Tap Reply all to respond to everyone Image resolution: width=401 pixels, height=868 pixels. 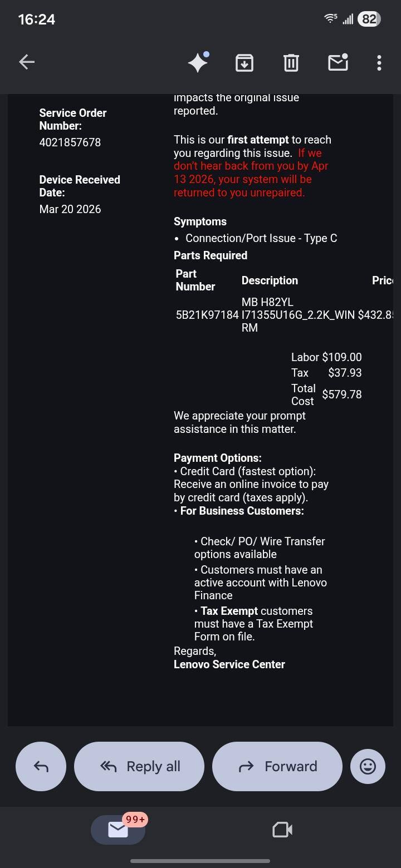(x=139, y=766)
